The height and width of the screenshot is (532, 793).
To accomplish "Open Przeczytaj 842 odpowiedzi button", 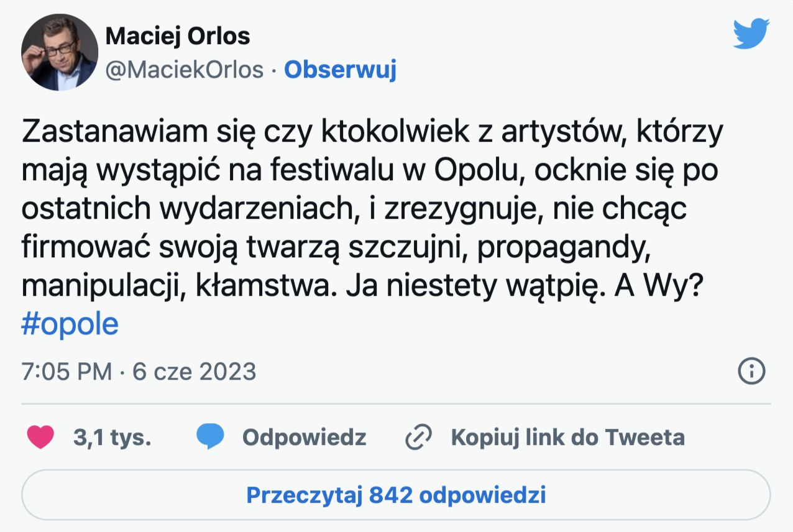I will [396, 495].
